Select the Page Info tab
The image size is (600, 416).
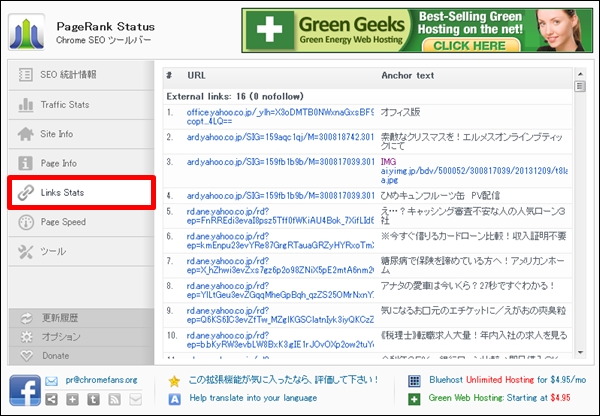point(81,163)
